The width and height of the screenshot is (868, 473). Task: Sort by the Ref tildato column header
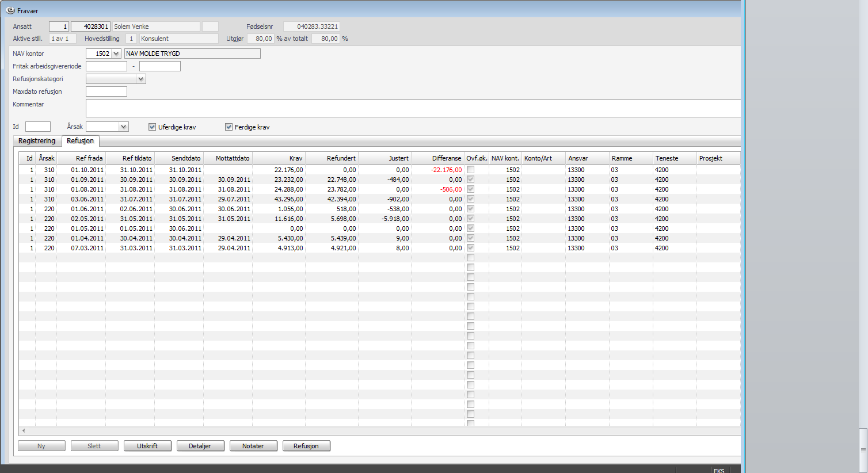[x=130, y=158]
